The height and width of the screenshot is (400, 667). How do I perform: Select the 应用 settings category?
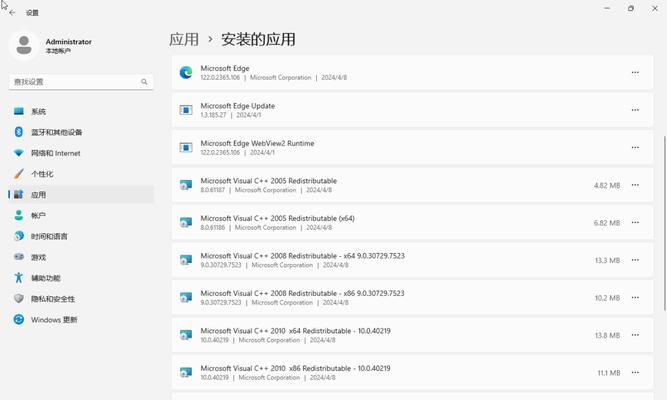click(81, 195)
